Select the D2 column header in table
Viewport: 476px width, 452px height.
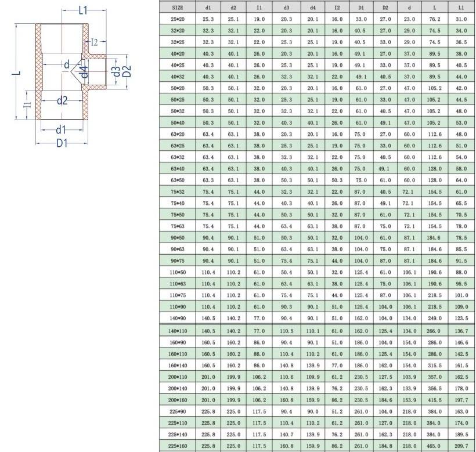(385, 8)
